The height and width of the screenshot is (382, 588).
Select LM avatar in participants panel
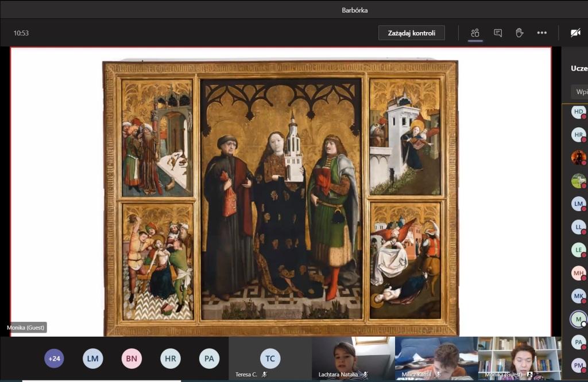click(579, 204)
